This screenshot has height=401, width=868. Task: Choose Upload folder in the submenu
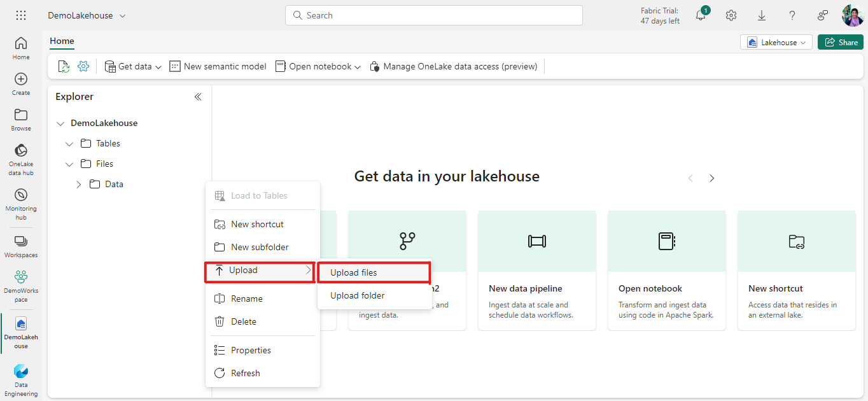pos(374,295)
